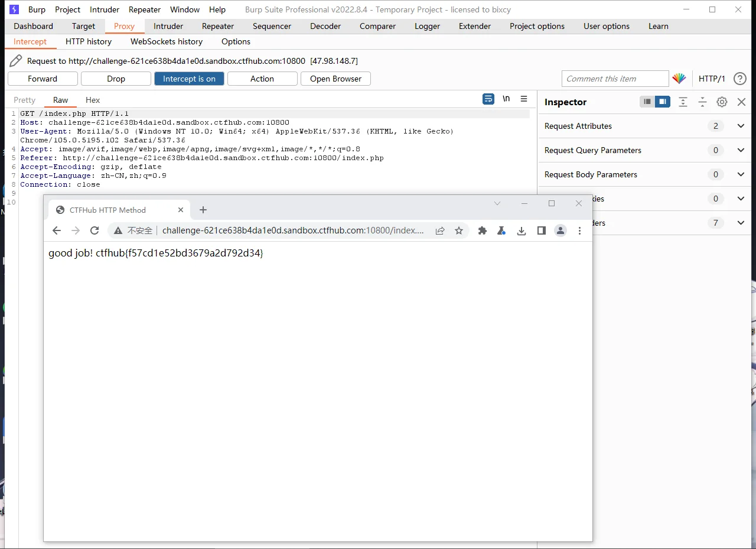Expand the Request Body Parameters section
Screen dimensions: 756x549
click(741, 174)
